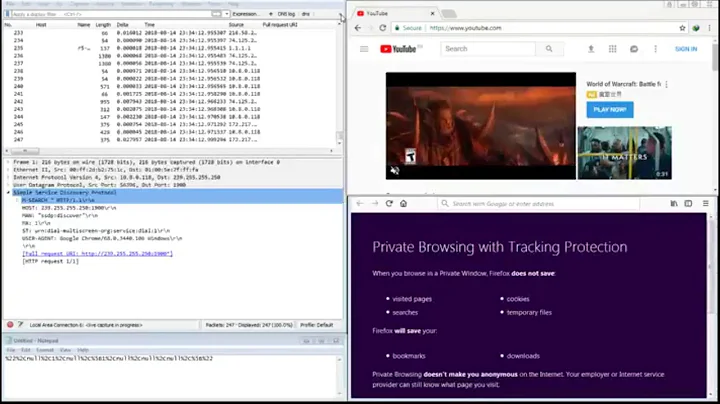The image size is (720, 404).
Task: Click the PLAY NOW! ad button
Action: (610, 110)
